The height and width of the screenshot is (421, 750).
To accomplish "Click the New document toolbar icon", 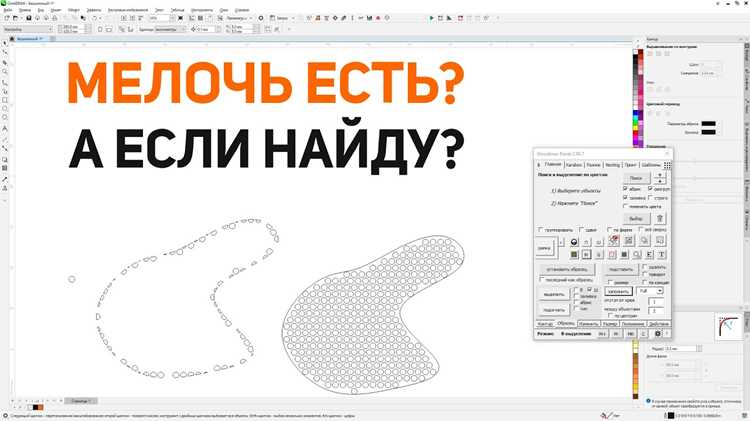I will pyautogui.click(x=7, y=18).
